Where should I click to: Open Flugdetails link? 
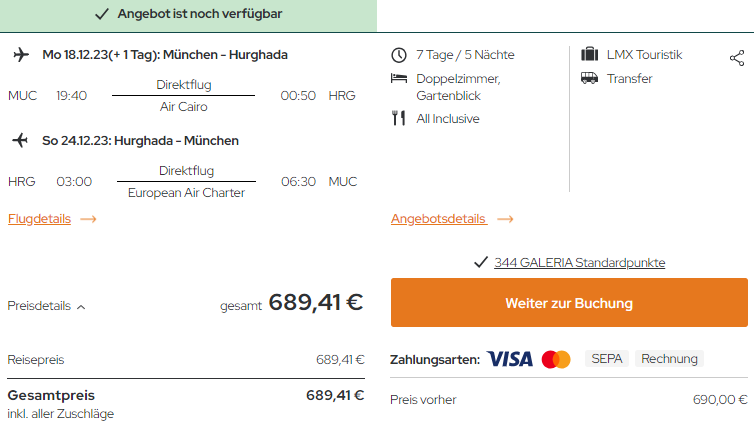[x=39, y=219]
